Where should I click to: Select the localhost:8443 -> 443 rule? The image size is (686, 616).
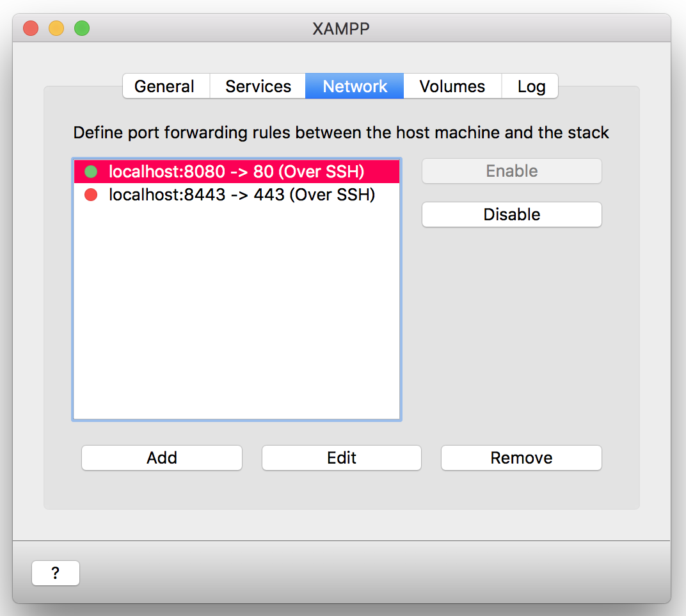[237, 195]
